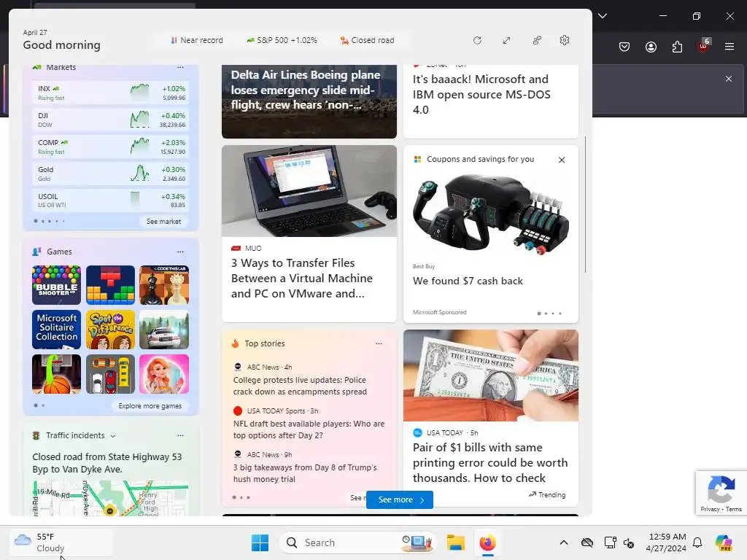Open Windows Start button
The image size is (747, 560).
pyautogui.click(x=260, y=542)
